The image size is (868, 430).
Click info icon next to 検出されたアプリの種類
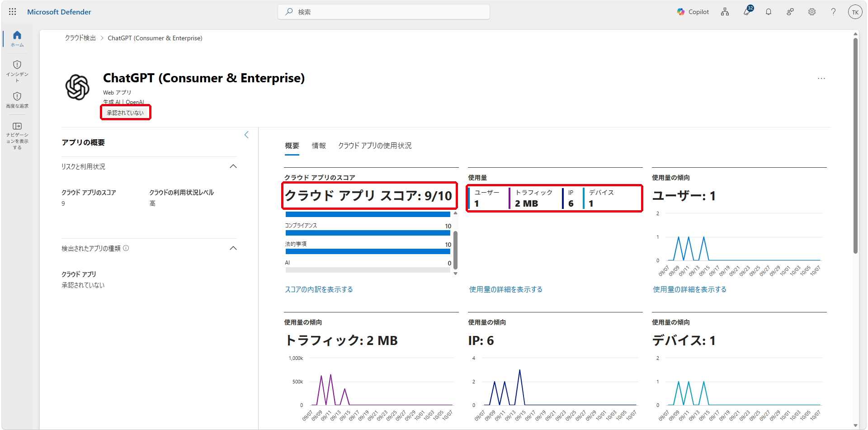pyautogui.click(x=126, y=248)
